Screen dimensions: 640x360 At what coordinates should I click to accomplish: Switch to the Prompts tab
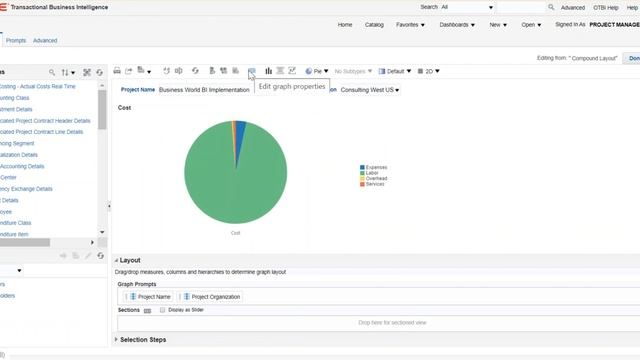[16, 40]
